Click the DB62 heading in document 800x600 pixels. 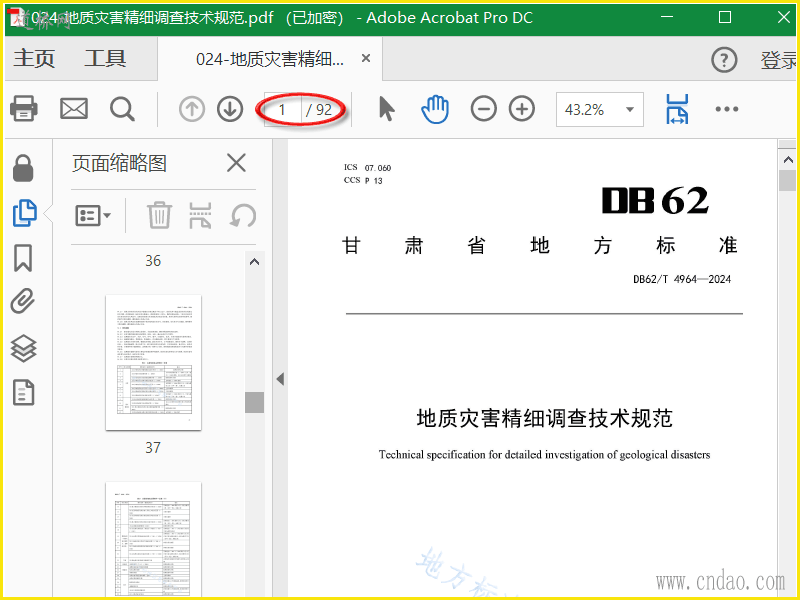pyautogui.click(x=656, y=201)
